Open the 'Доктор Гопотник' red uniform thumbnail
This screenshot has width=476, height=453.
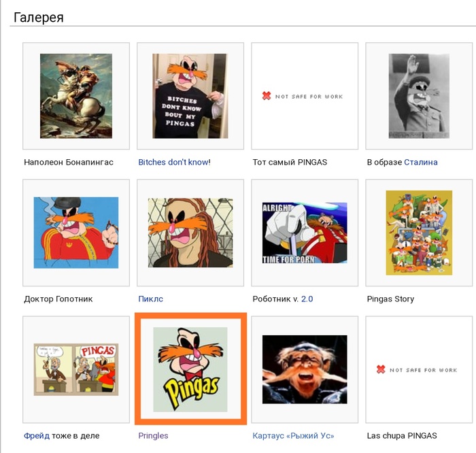coord(75,233)
